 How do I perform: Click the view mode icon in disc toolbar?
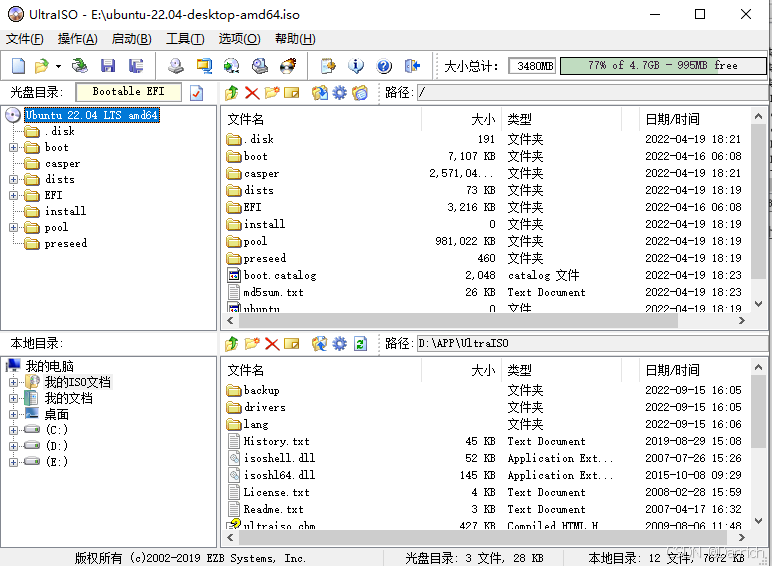pyautogui.click(x=360, y=93)
